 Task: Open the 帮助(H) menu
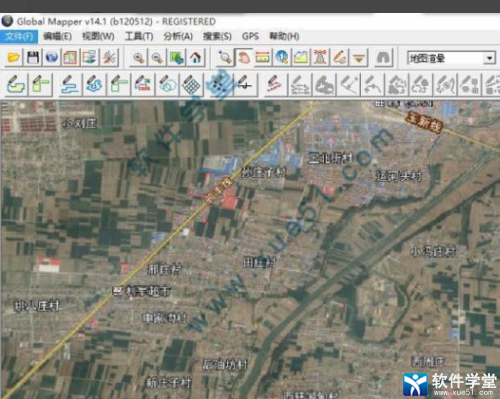pos(284,36)
